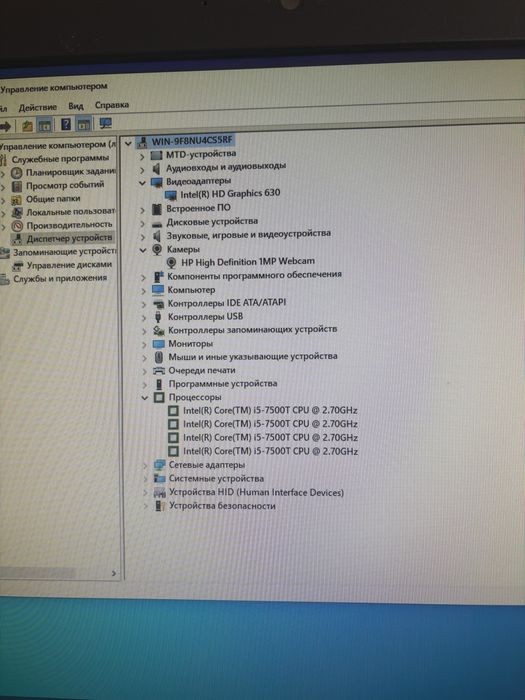525x700 pixels.
Task: Click the Контроллеры IDE ATA/ATAPI icon
Action: tap(158, 304)
